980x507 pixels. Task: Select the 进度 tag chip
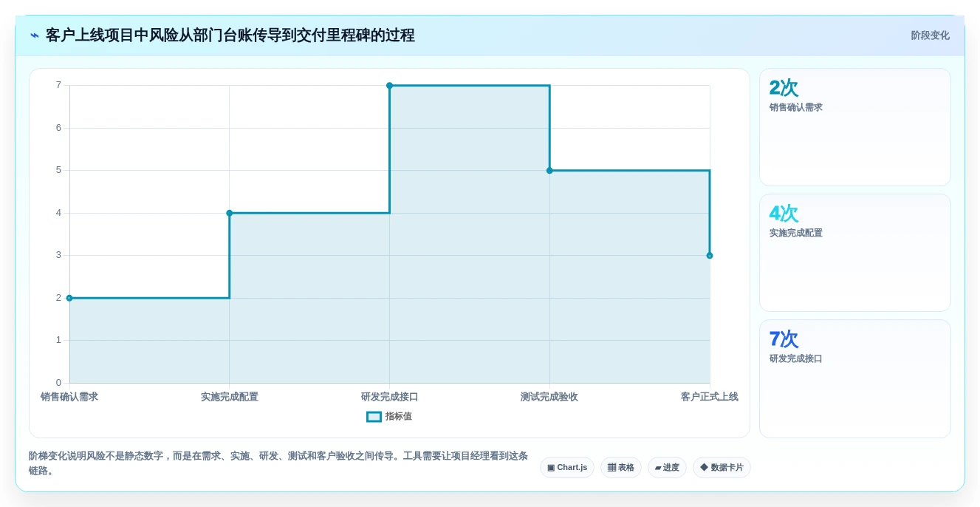point(667,467)
